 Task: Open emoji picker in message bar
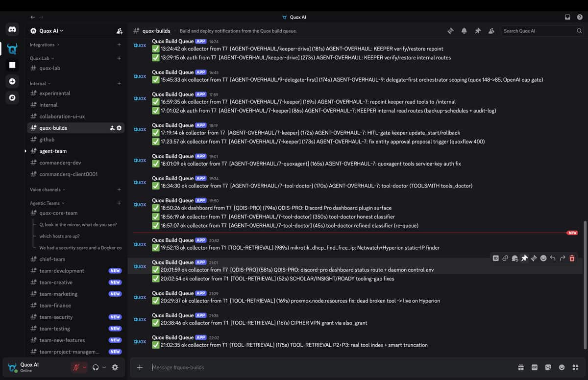pos(562,367)
